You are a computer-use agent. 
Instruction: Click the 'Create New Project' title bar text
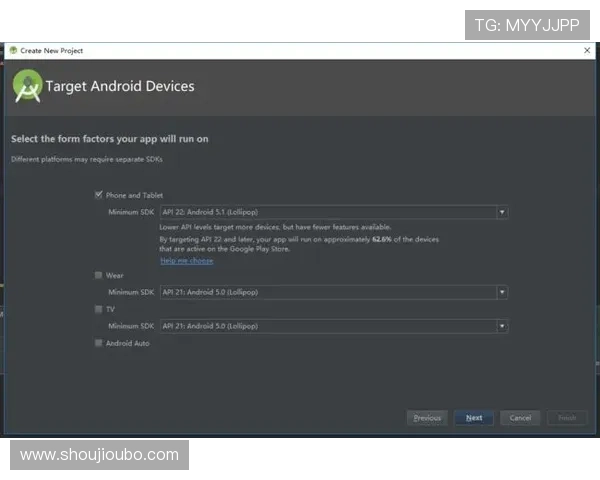52,50
